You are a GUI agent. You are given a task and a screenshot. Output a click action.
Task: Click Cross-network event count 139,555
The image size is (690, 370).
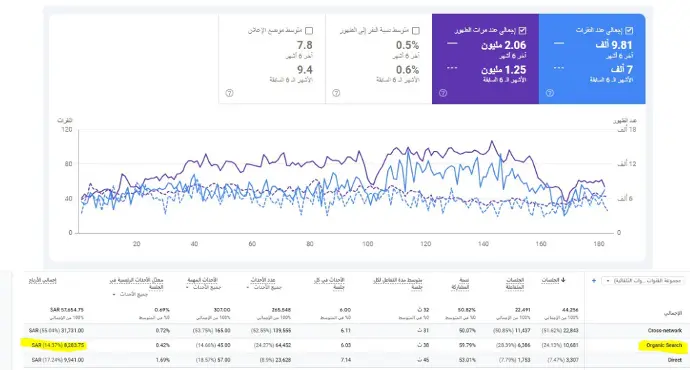(281, 330)
